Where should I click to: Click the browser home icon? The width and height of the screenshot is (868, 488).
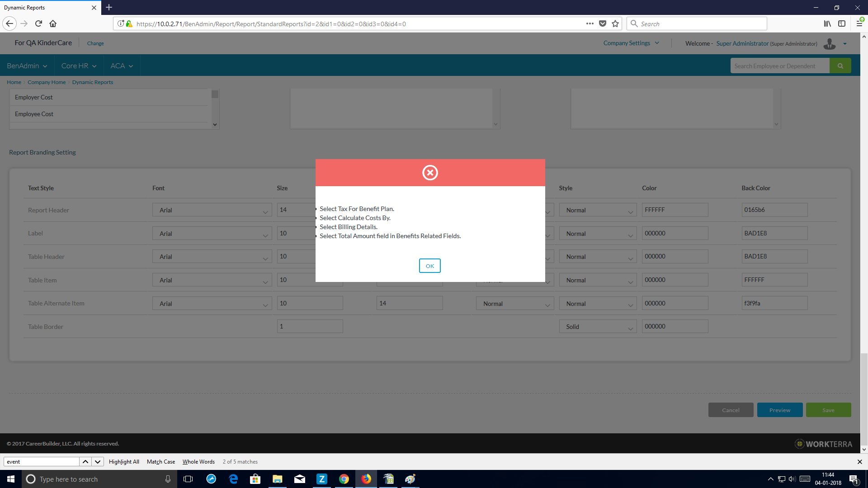click(x=53, y=23)
